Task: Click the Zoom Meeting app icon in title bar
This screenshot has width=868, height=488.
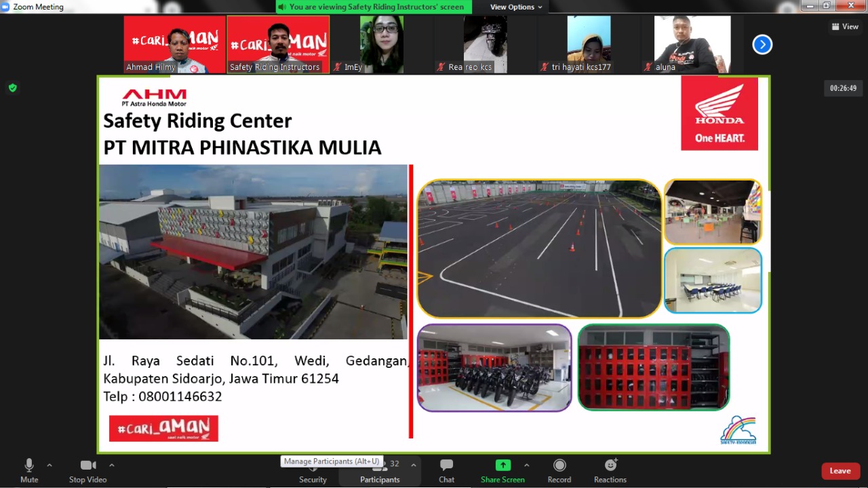Action: (x=5, y=7)
